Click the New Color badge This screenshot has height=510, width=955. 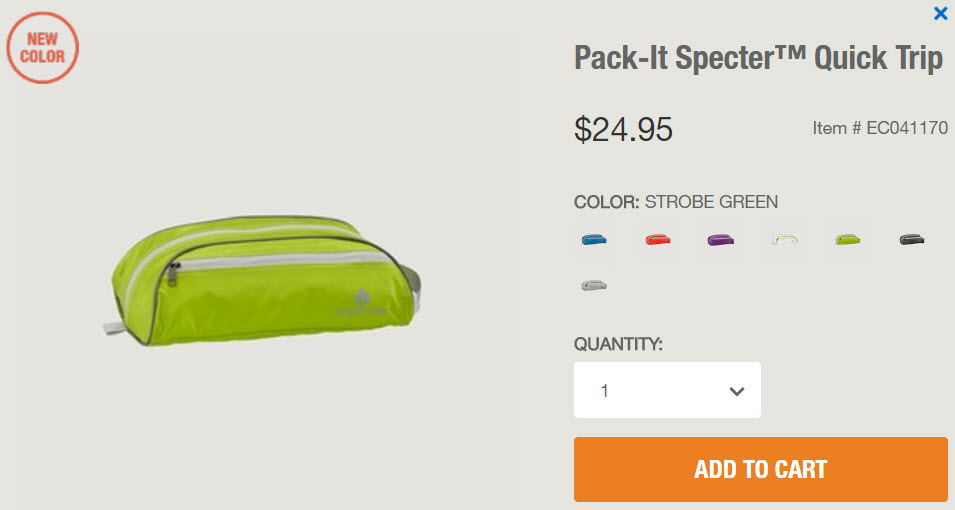tap(42, 47)
